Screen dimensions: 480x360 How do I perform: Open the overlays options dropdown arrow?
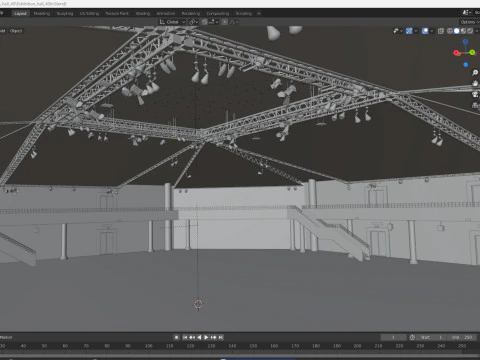432,31
